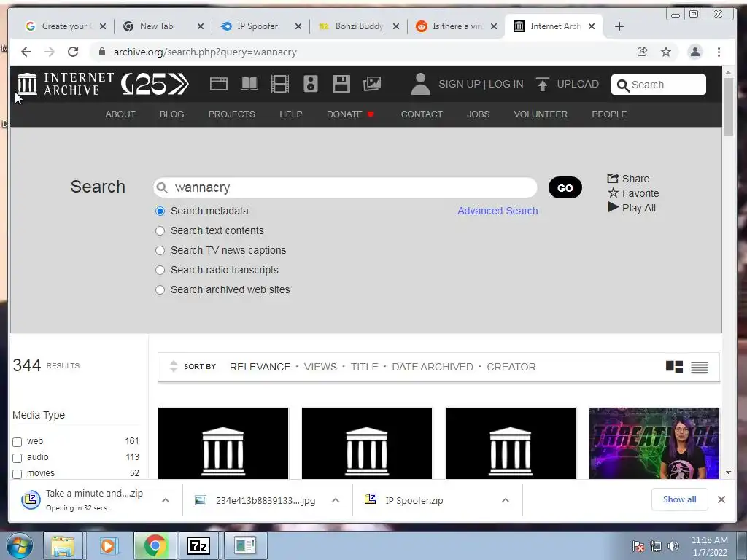Open the PROJECTS menu item
This screenshot has height=560, width=747.
pos(231,114)
